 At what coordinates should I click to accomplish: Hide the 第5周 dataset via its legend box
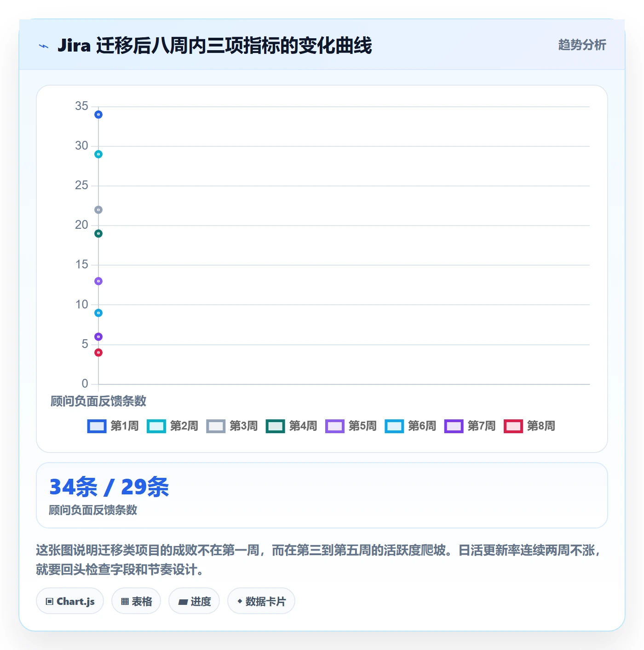(x=335, y=426)
